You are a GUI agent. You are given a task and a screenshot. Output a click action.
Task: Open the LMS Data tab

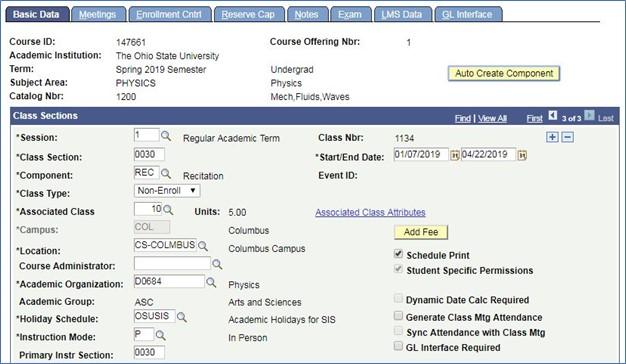(402, 14)
